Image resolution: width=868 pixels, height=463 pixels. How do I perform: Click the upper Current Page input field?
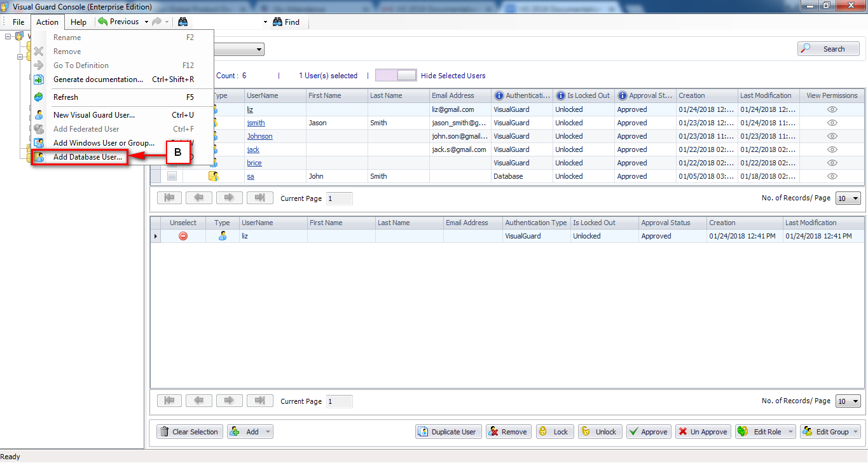point(340,198)
